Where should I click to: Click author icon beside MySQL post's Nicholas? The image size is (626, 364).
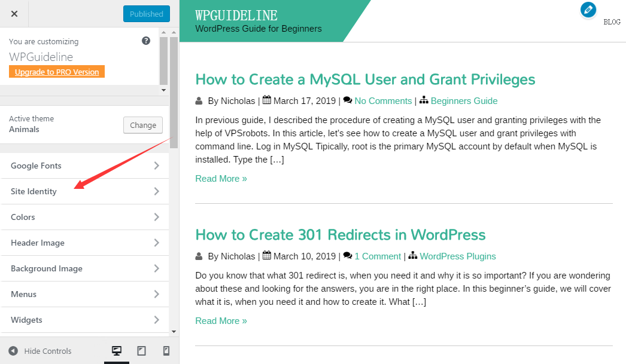(199, 101)
